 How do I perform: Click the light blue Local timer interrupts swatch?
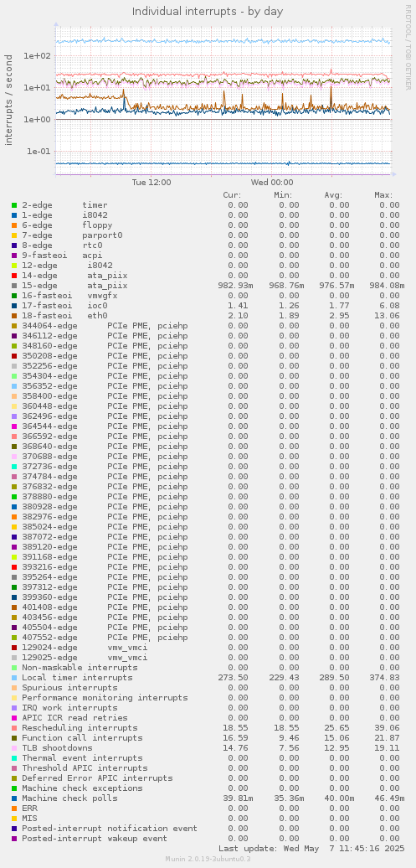click(x=14, y=678)
